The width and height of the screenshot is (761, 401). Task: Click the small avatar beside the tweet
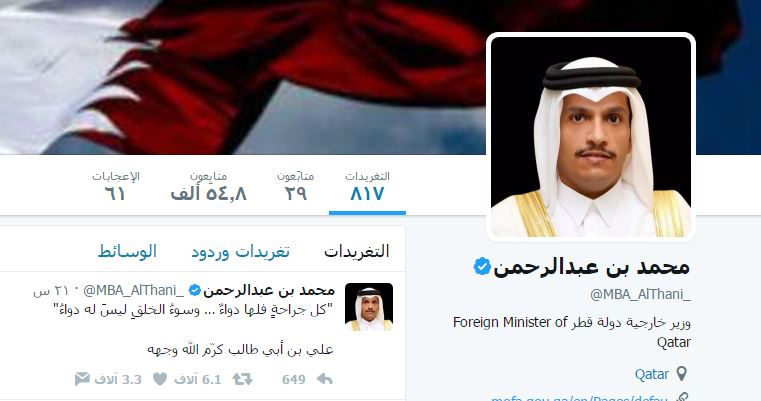[369, 307]
